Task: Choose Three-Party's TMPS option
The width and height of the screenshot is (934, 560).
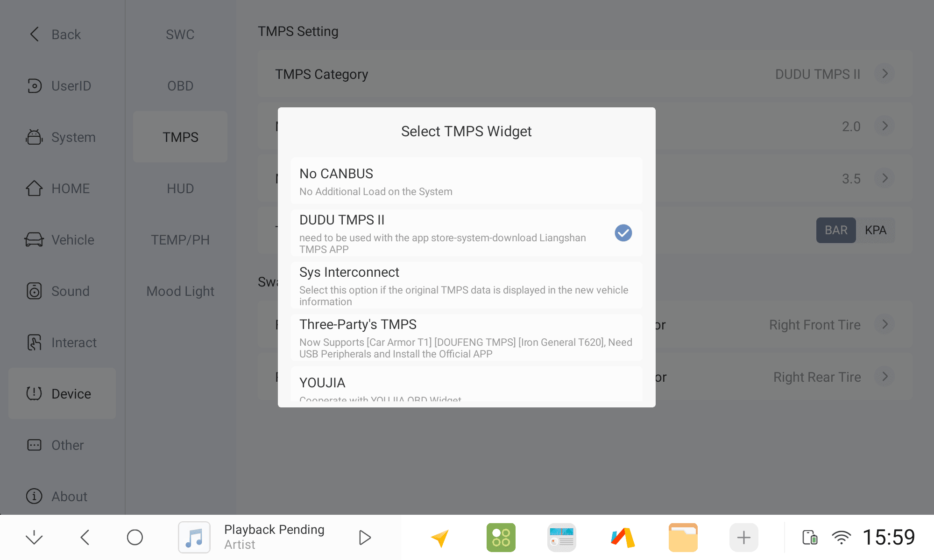Action: pyautogui.click(x=467, y=337)
